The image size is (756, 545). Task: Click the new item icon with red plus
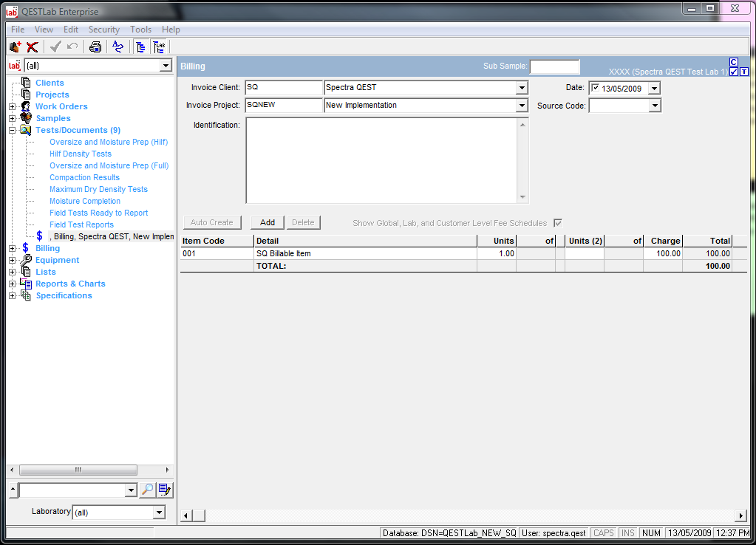[x=15, y=47]
